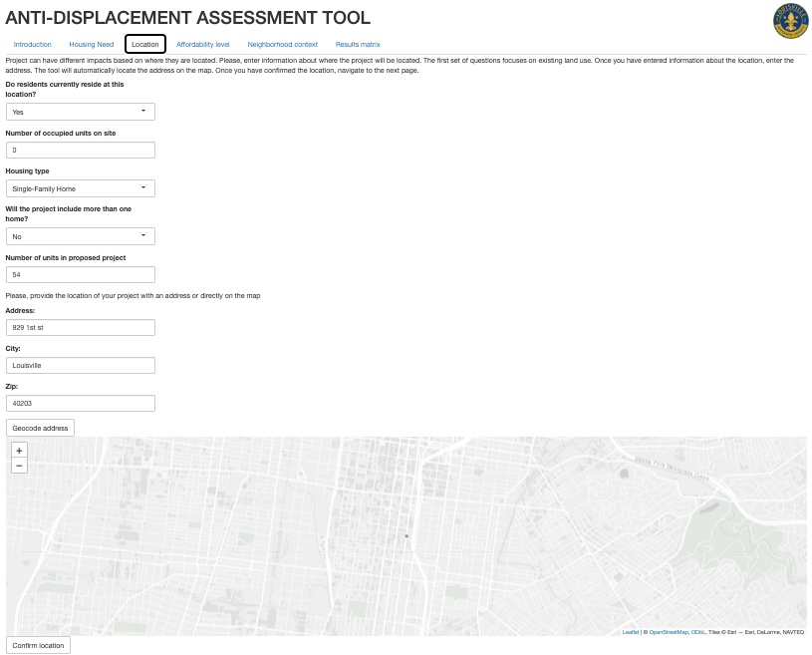The height and width of the screenshot is (655, 812).
Task: Select the Zip code input field
Action: tap(80, 404)
